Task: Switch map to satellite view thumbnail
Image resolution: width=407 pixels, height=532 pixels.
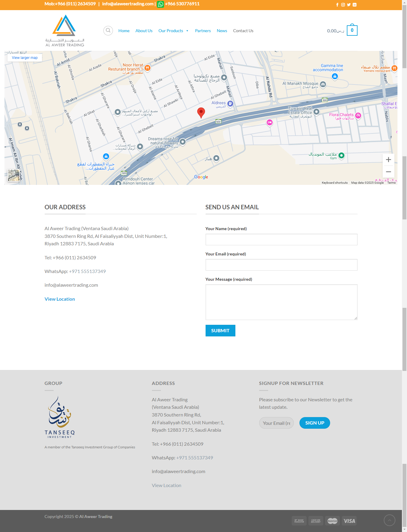Action: click(14, 175)
